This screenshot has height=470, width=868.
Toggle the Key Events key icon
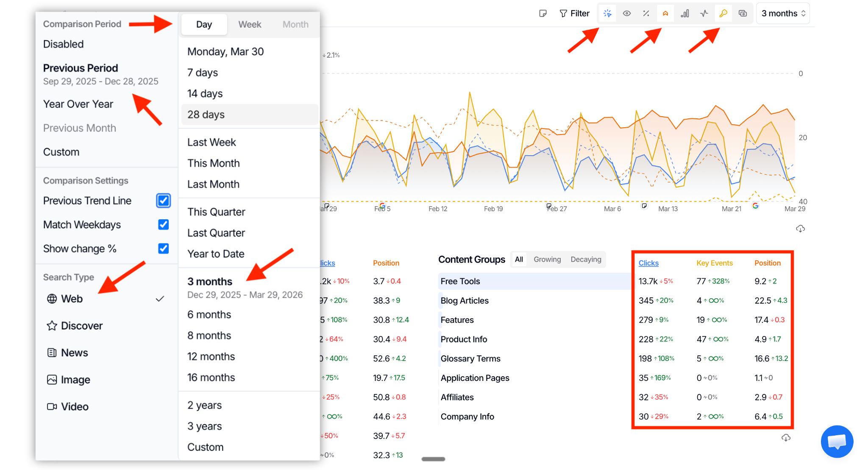click(x=723, y=14)
